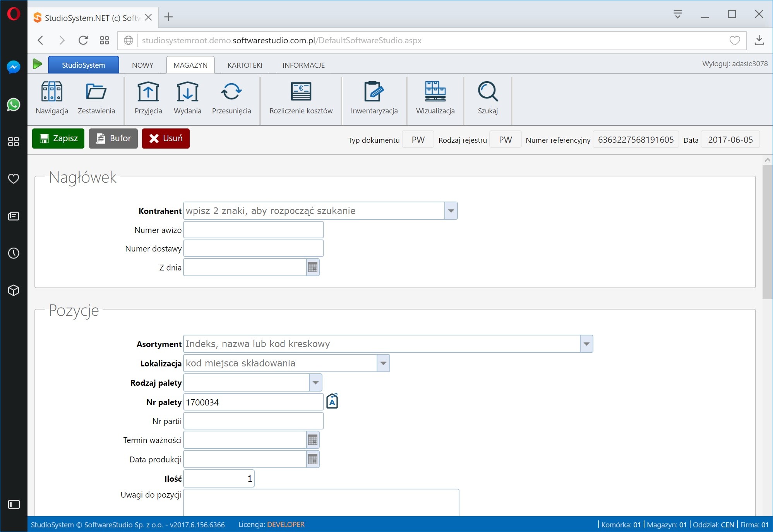
Task: Add page to bookmarks heart in address bar
Action: (735, 40)
